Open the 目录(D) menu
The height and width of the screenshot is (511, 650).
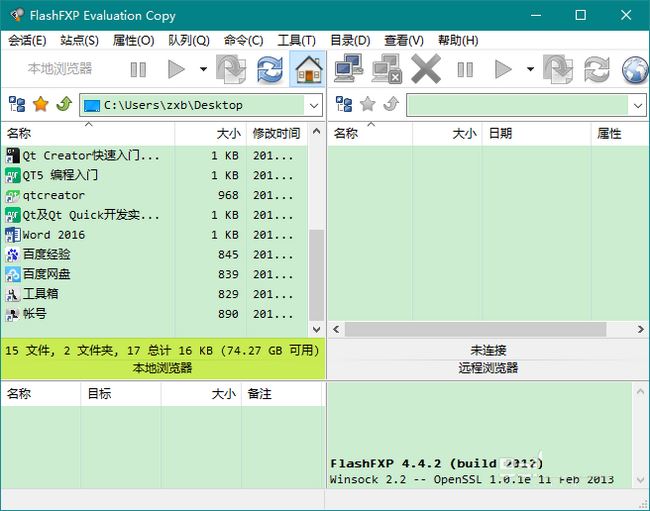click(x=350, y=41)
